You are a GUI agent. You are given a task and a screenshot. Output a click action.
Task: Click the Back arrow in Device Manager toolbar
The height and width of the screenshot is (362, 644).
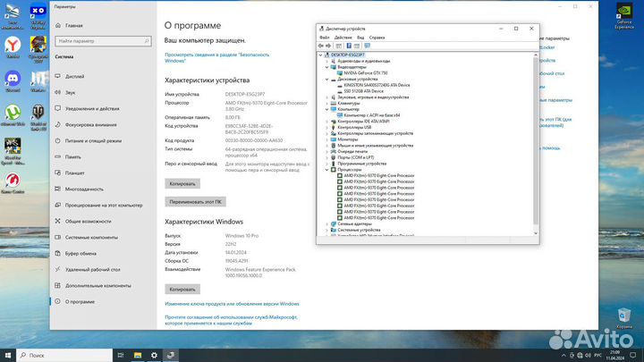point(321,46)
